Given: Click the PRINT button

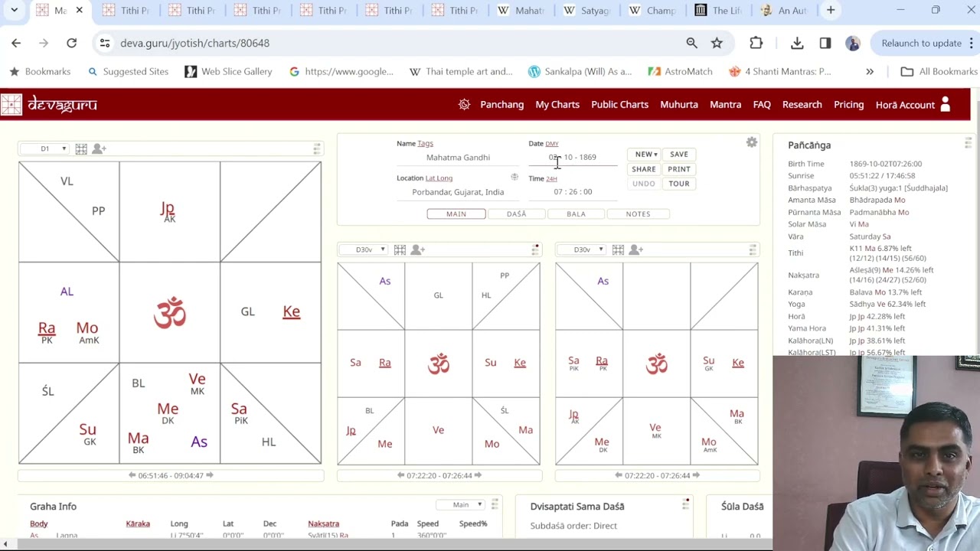Looking at the screenshot, I should [x=679, y=169].
